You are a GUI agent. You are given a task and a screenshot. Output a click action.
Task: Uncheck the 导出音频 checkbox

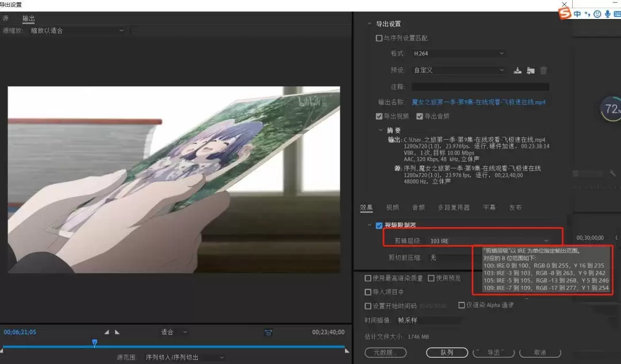coord(419,116)
